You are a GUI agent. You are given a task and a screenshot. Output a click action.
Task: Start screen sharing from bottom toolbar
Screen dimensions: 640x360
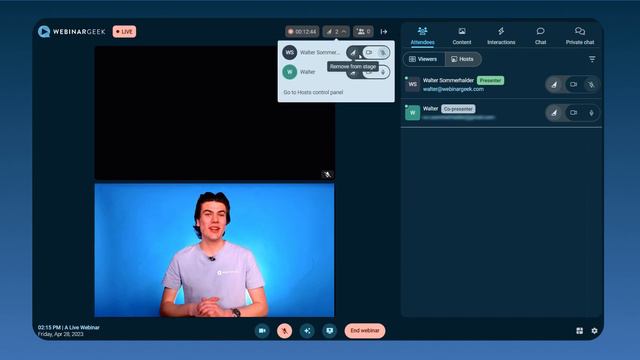tap(329, 331)
